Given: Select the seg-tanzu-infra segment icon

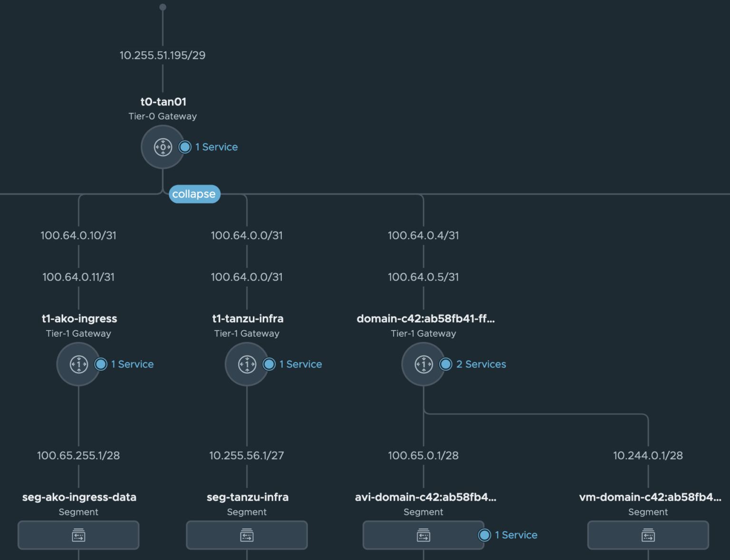Looking at the screenshot, I should click(247, 535).
